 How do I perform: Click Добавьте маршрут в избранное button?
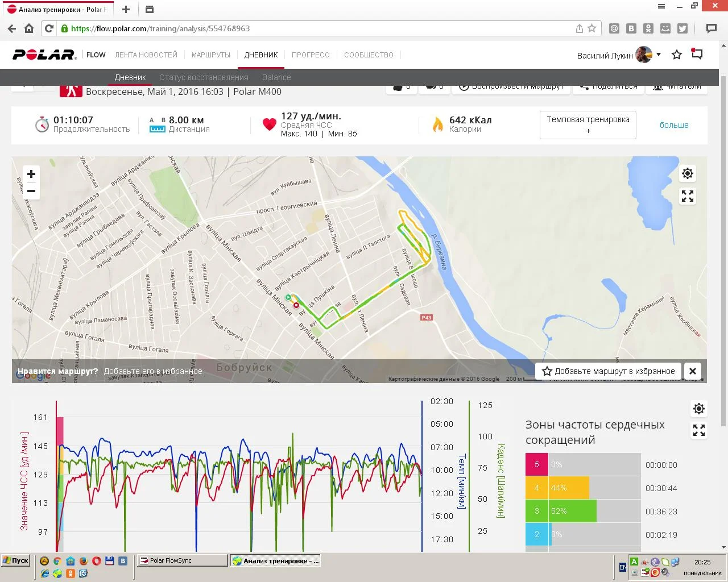(x=609, y=371)
